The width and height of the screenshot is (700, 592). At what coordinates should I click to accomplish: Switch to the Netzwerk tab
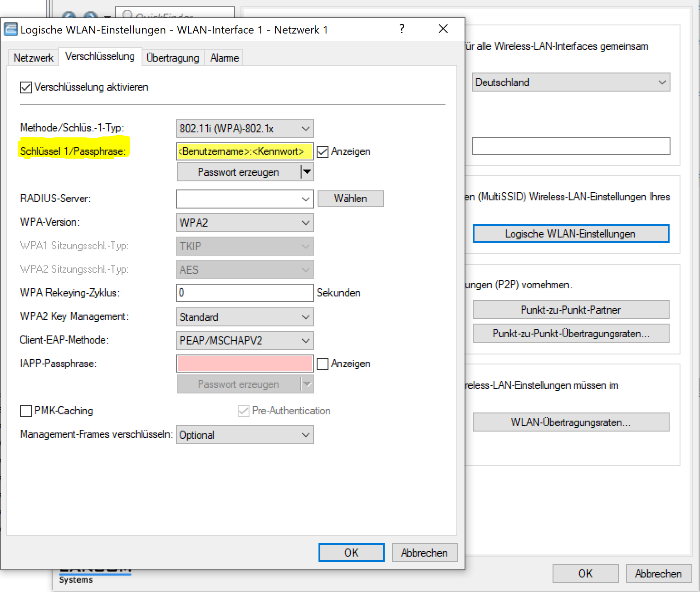click(x=33, y=58)
